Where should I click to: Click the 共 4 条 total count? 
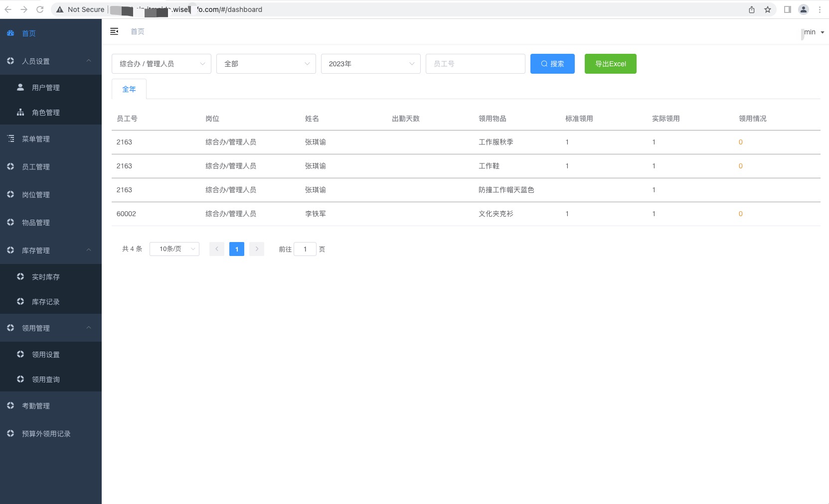click(132, 249)
